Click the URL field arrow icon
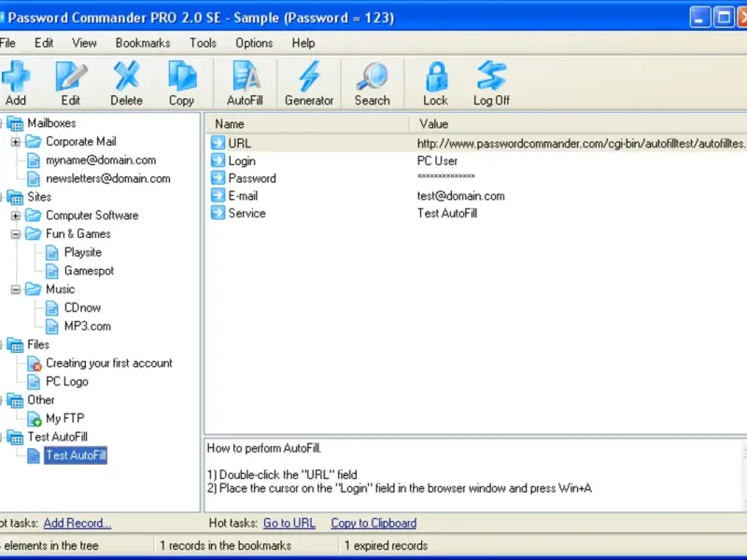 pyautogui.click(x=218, y=143)
